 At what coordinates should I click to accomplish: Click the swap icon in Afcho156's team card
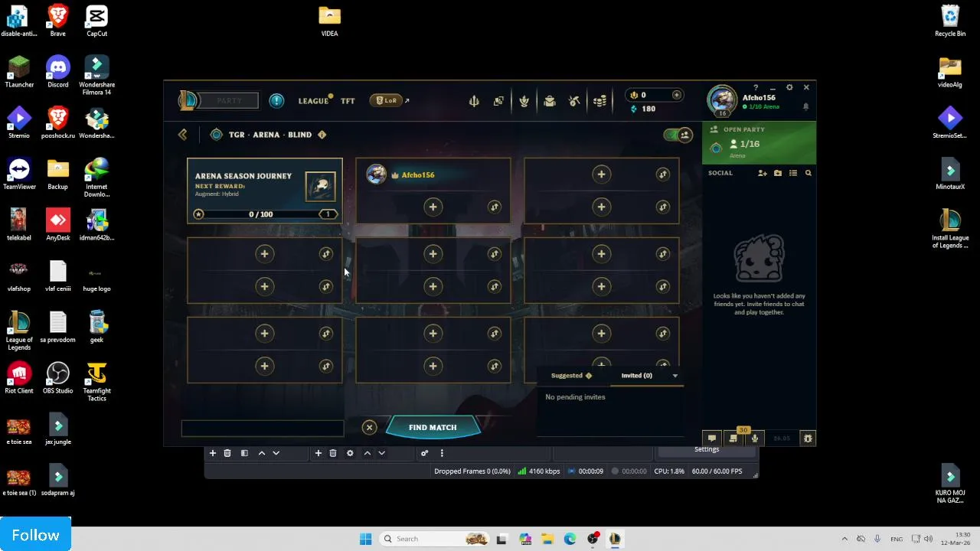click(x=494, y=207)
